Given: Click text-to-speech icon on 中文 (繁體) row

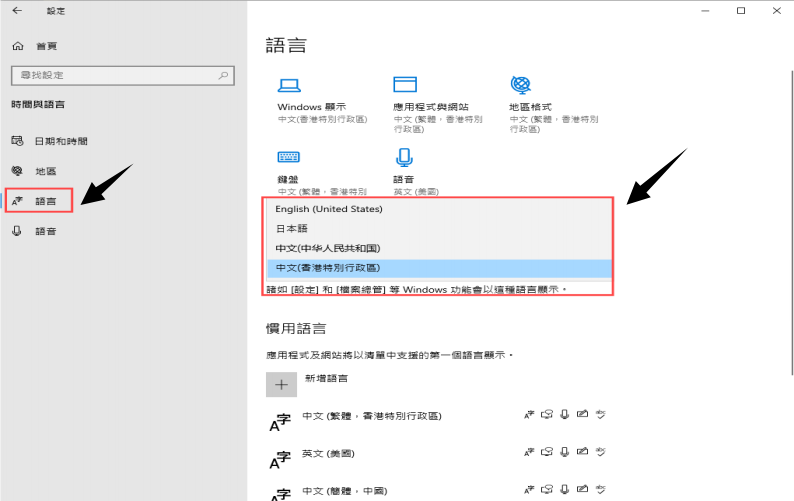Looking at the screenshot, I should click(x=547, y=414).
